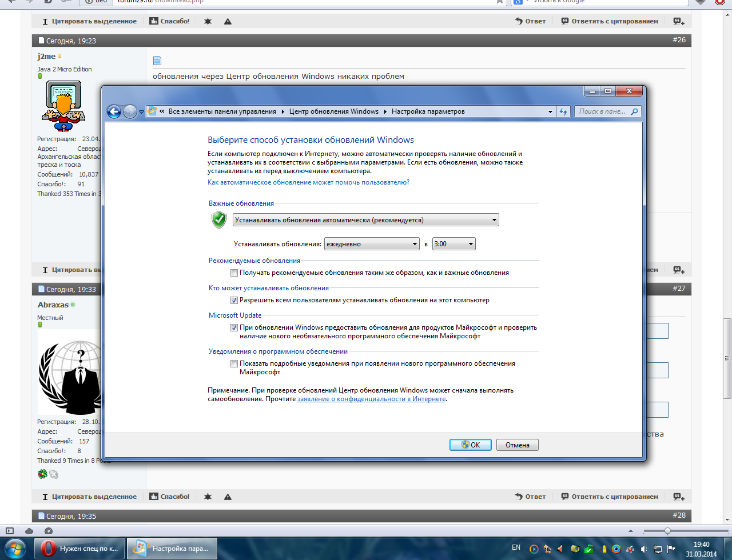This screenshot has width=732, height=560.
Task: Click the refresh icon next to the address bar
Action: (563, 111)
